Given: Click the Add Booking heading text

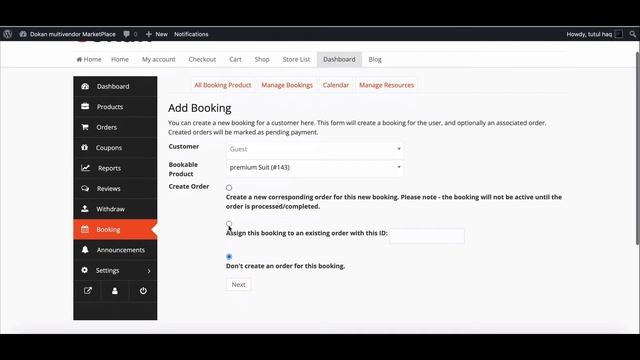Looking at the screenshot, I should (200, 108).
